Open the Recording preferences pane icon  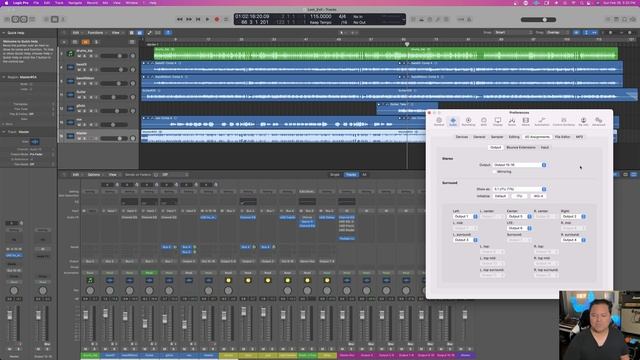click(x=468, y=121)
